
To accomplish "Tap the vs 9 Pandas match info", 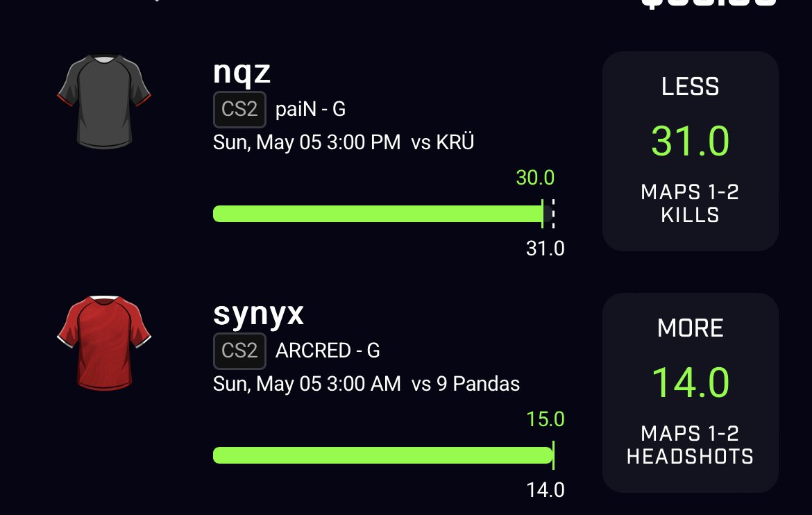I will click(465, 384).
